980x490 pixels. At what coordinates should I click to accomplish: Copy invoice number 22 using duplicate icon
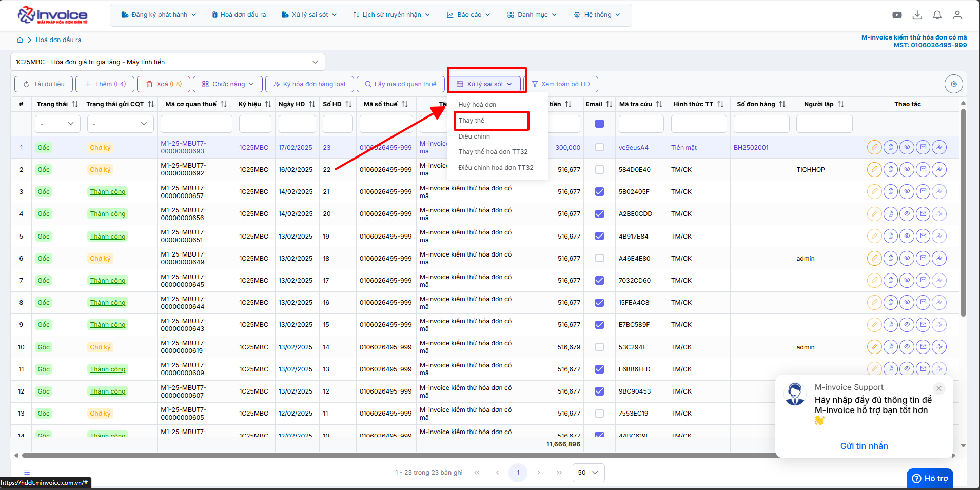pyautogui.click(x=891, y=169)
